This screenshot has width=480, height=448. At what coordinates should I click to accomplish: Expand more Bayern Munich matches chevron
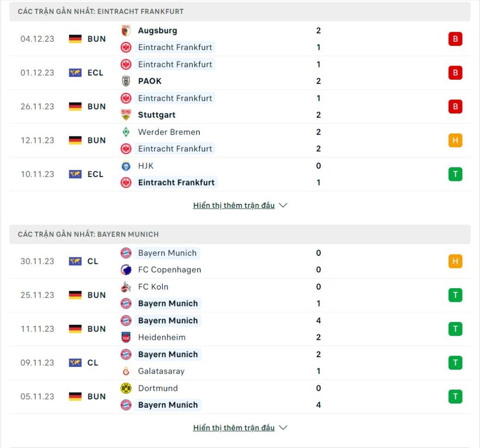coord(283,427)
